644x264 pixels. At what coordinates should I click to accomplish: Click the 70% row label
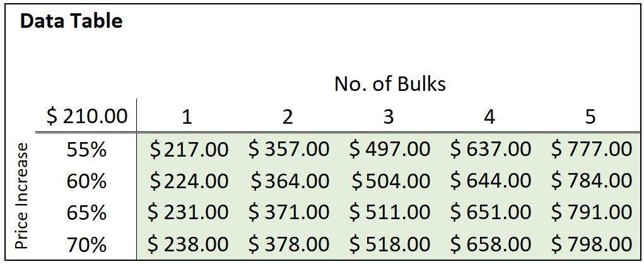pyautogui.click(x=87, y=244)
